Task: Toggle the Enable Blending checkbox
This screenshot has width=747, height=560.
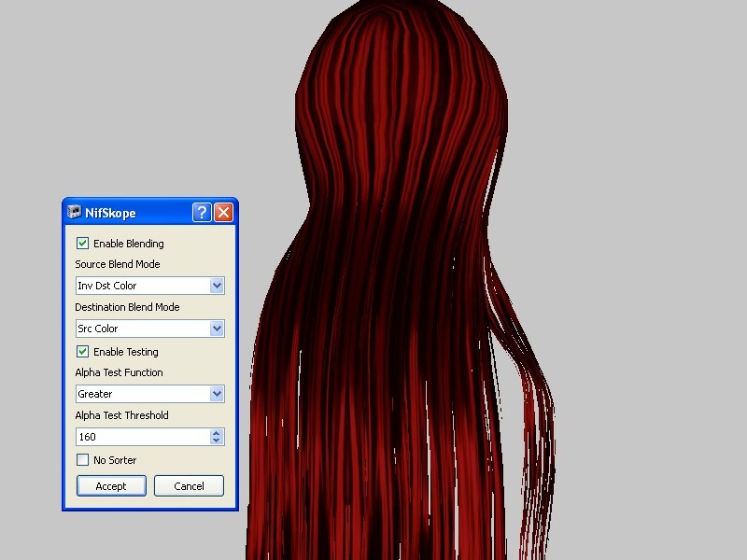Action: click(82, 244)
